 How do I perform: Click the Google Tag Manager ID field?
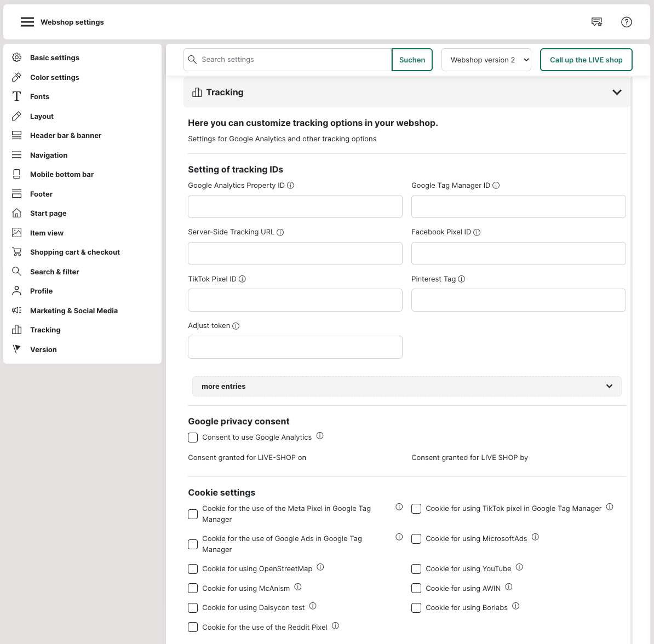[x=518, y=206]
